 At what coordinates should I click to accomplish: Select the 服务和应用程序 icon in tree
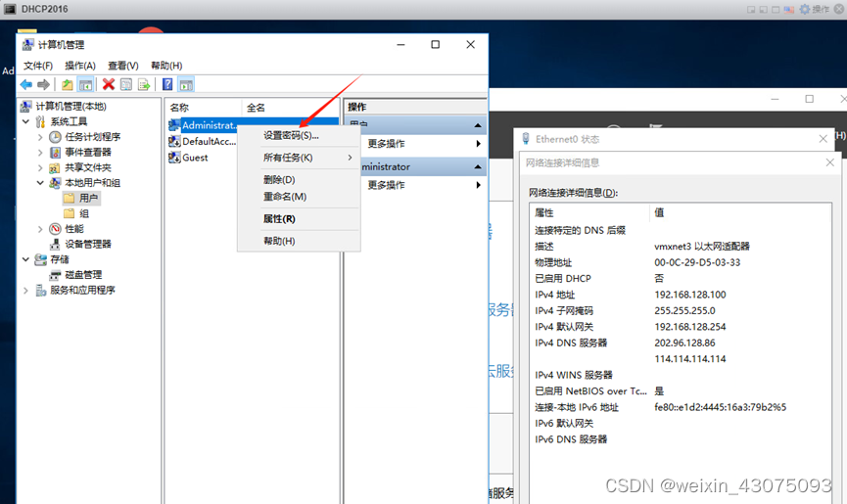41,291
